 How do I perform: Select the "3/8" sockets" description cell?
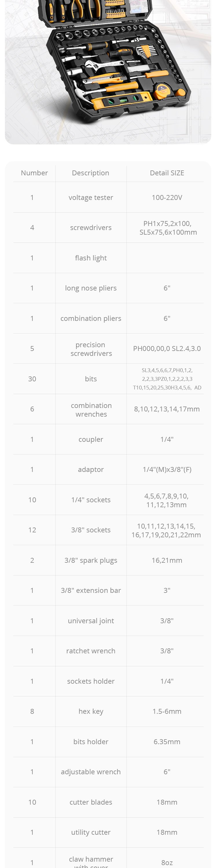click(x=91, y=530)
